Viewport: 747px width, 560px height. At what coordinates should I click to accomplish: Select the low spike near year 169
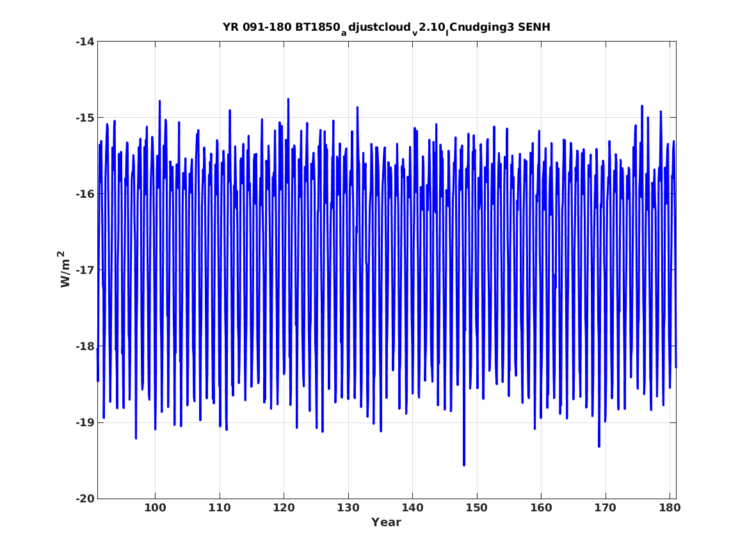599,445
